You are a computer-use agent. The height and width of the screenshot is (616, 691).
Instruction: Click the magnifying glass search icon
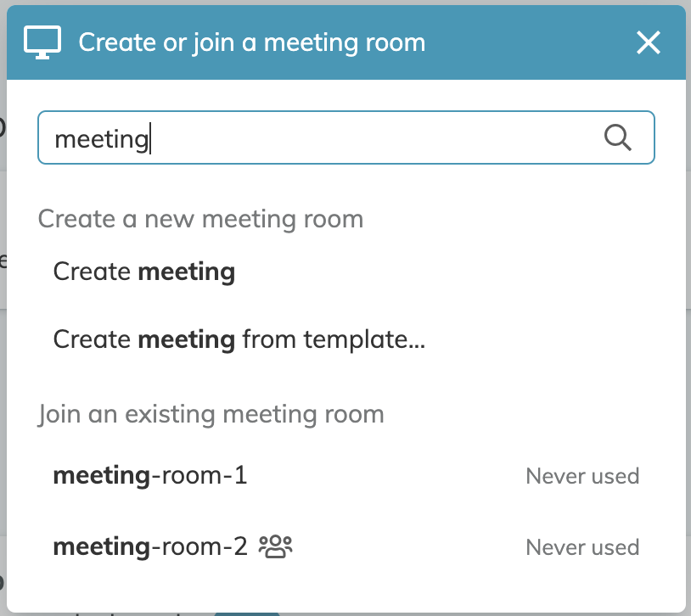pyautogui.click(x=617, y=138)
